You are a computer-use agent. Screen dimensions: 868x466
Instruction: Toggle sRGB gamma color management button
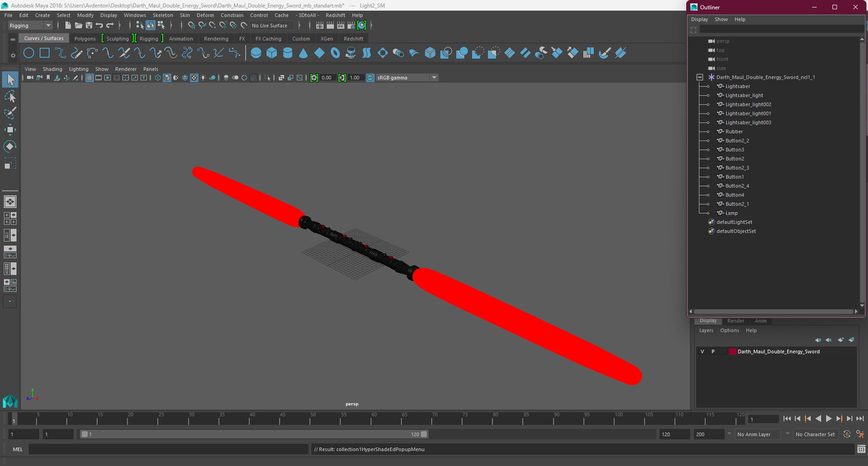tap(370, 78)
